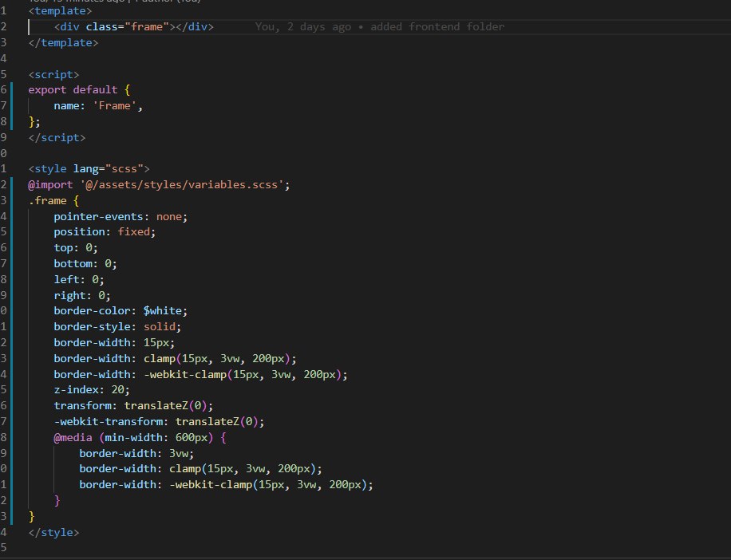Click the name: 'Frame' line
731x560 pixels.
(98, 106)
